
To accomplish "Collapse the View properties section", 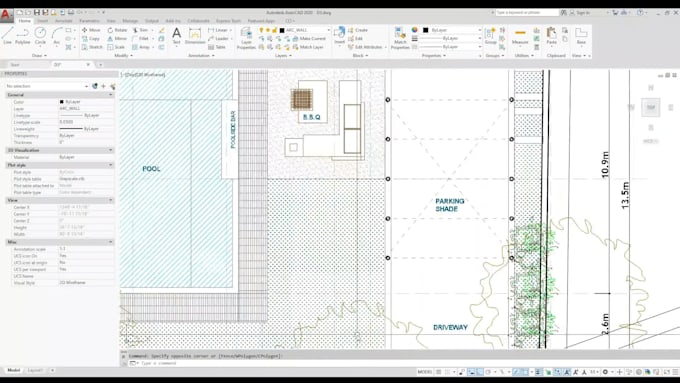I will tap(111, 200).
